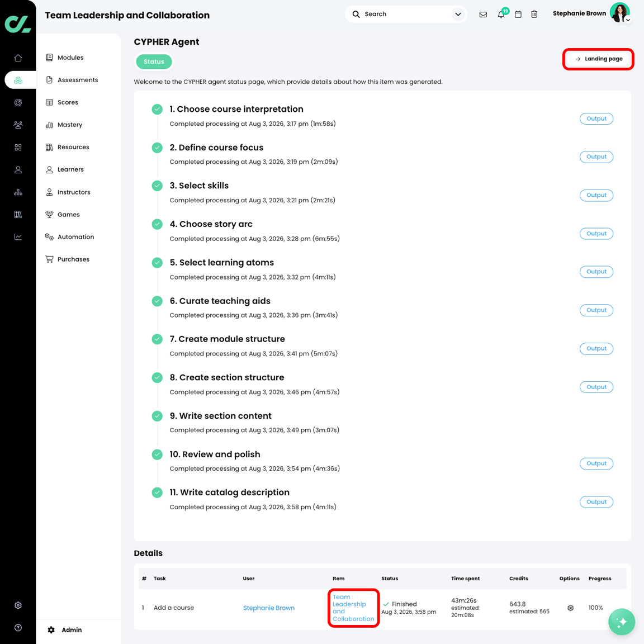The image size is (644, 644).
Task: Click the Stephanie Brown name in top bar
Action: (579, 13)
